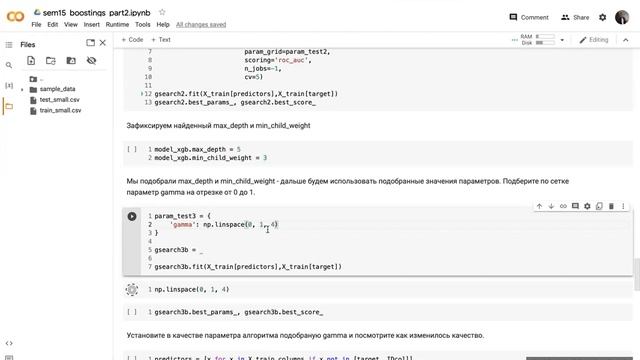Mirror cell in tab icon
The height and width of the screenshot is (360, 640).
(x=599, y=206)
